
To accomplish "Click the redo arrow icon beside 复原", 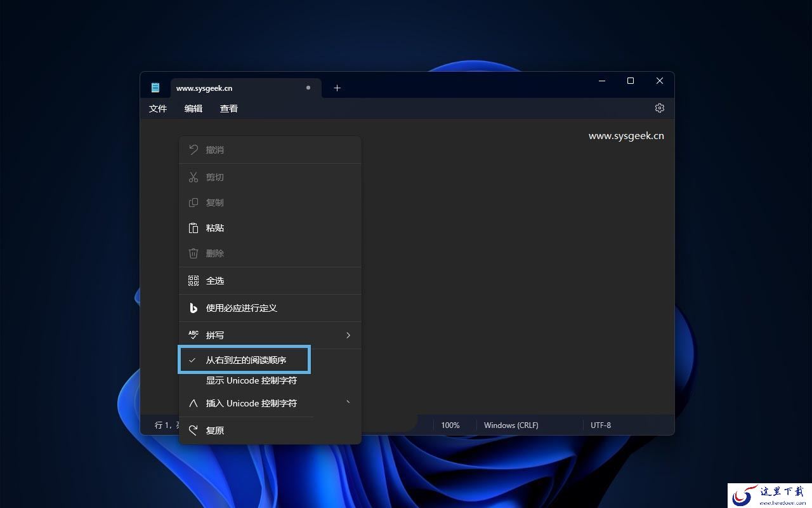I will pos(193,431).
